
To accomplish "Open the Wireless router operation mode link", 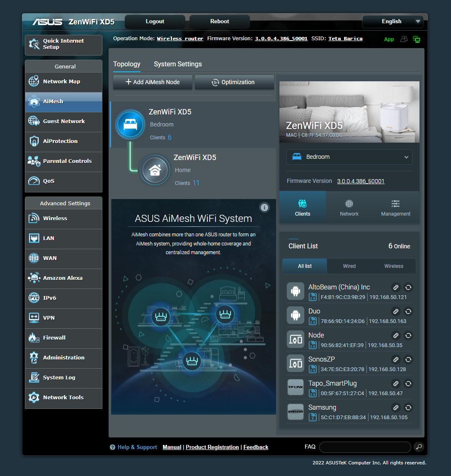I will pos(180,39).
